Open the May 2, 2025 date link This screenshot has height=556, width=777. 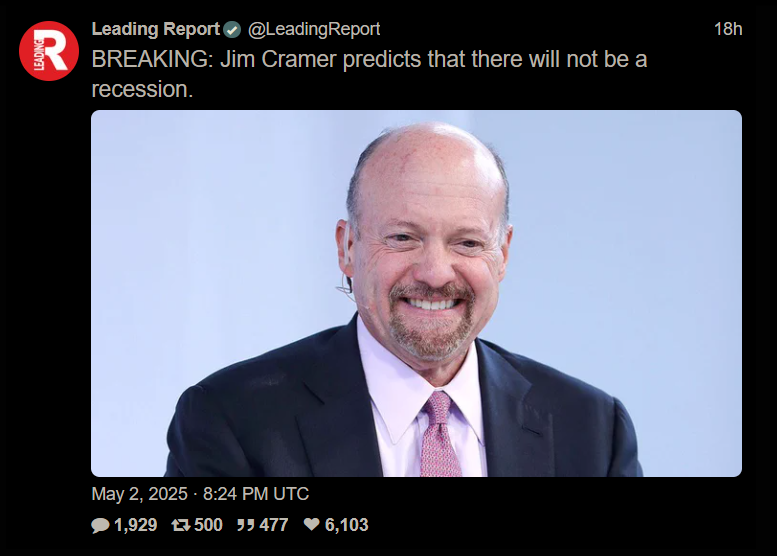coord(140,494)
